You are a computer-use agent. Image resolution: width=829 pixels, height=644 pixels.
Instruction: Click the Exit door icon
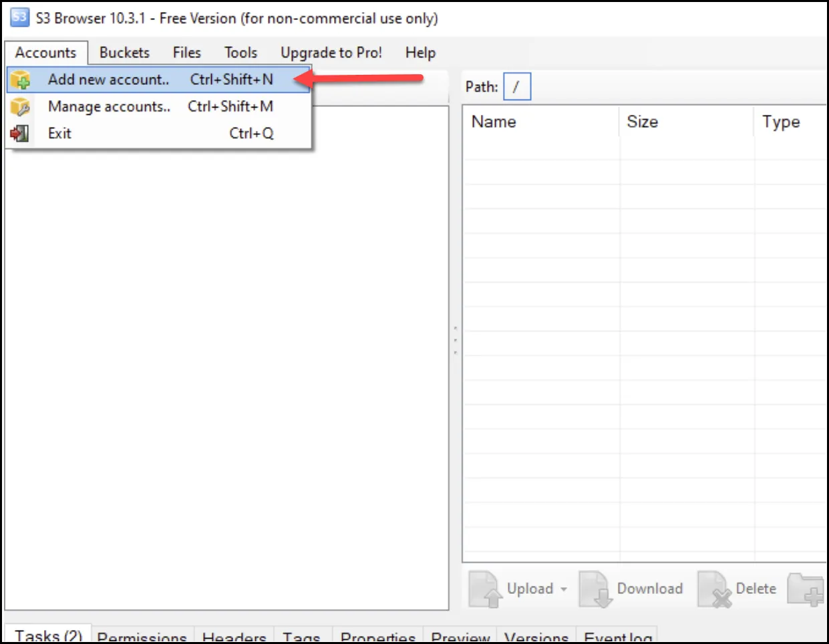click(20, 134)
